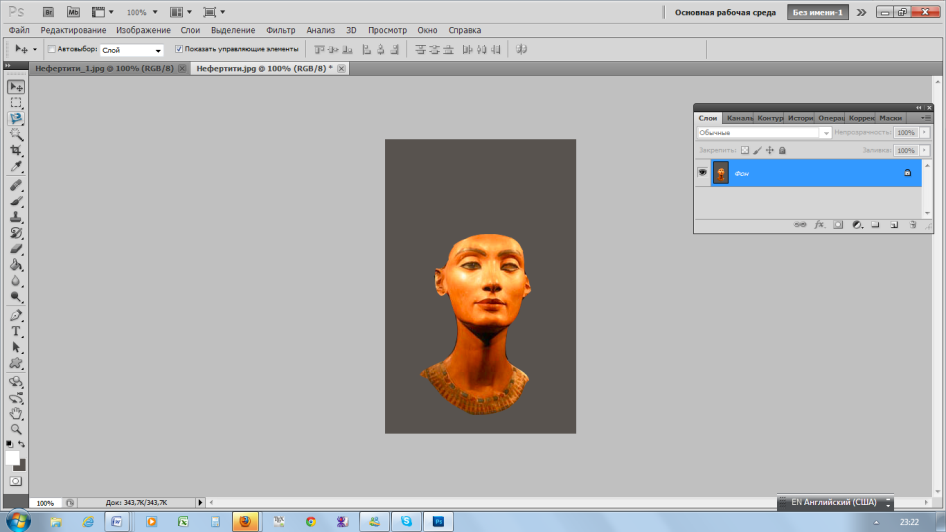Viewport: 946px width, 532px height.
Task: Select the Lasso tool
Action: (x=16, y=119)
